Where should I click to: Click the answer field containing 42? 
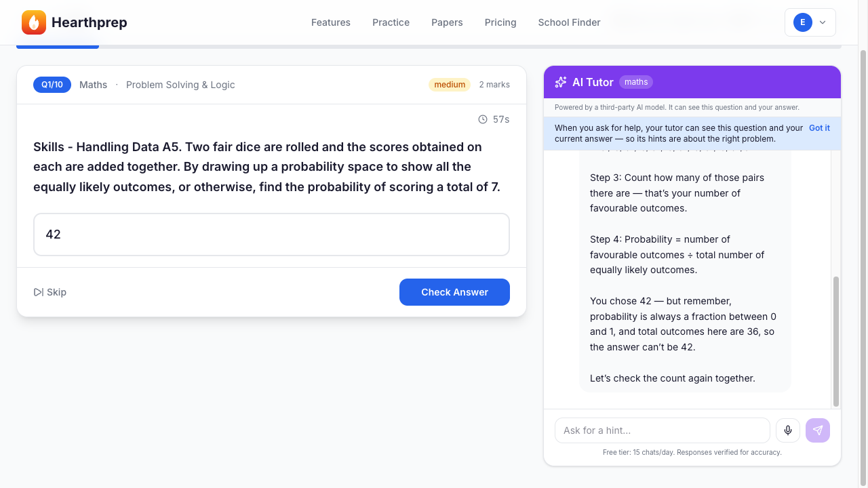coord(271,235)
